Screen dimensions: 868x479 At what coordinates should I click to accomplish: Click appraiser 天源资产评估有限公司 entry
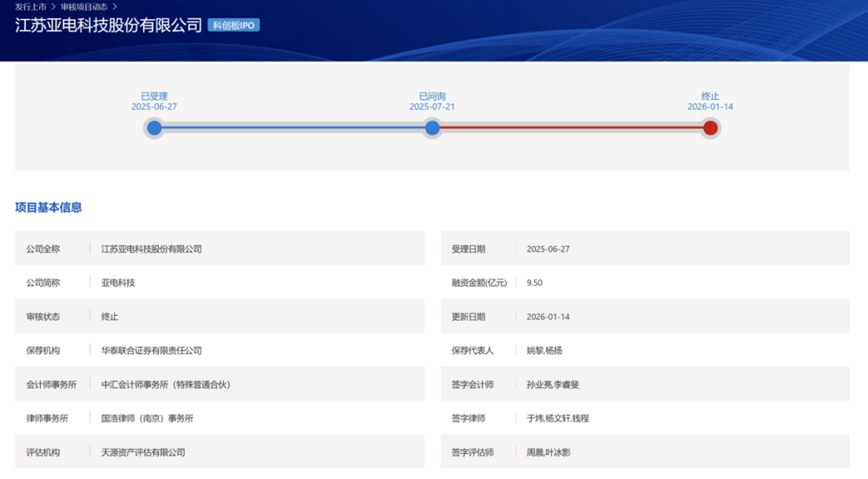[143, 452]
